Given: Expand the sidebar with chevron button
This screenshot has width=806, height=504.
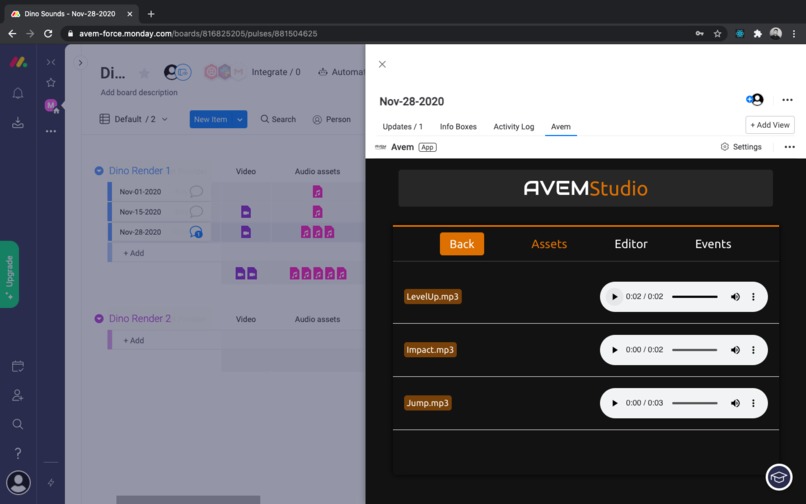Looking at the screenshot, I should tap(80, 63).
